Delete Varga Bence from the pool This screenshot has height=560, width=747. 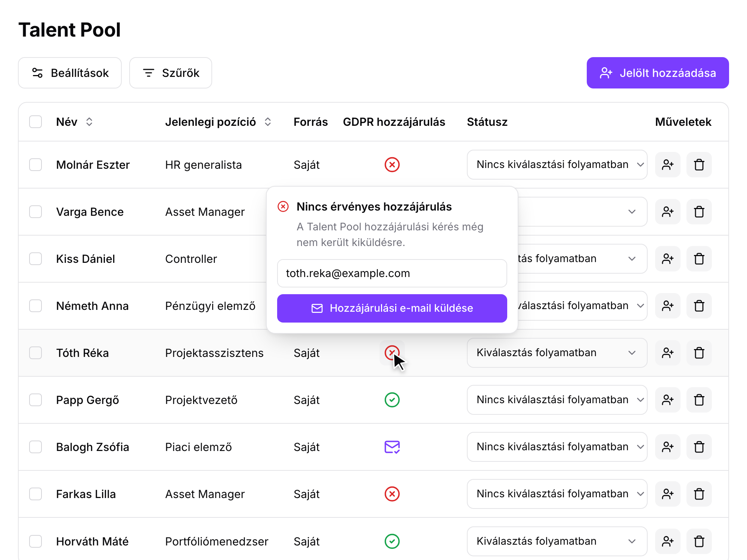pos(699,212)
